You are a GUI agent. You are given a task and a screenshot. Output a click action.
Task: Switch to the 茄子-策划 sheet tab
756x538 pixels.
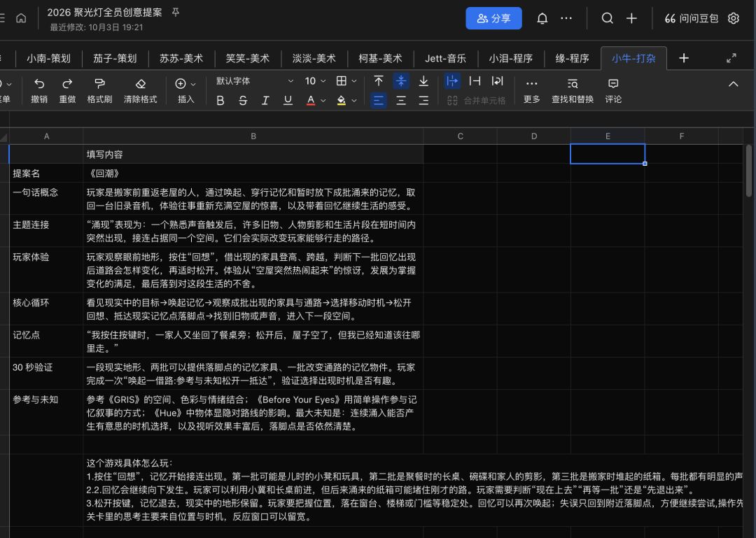coord(115,58)
